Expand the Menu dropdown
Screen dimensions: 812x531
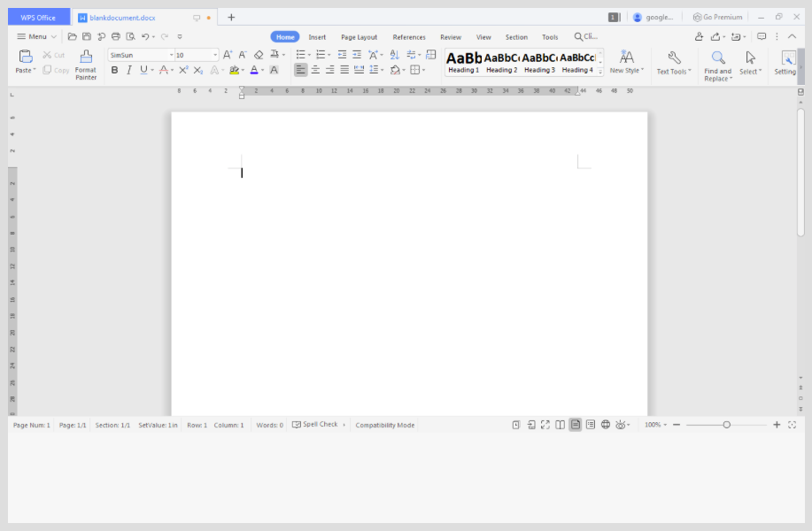point(37,37)
